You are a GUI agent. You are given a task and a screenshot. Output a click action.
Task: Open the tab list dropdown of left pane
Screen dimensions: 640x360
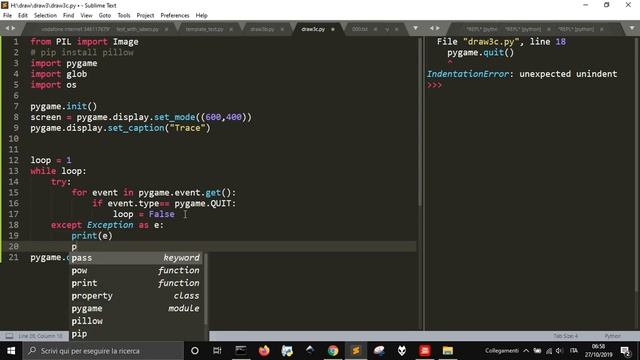click(x=415, y=28)
